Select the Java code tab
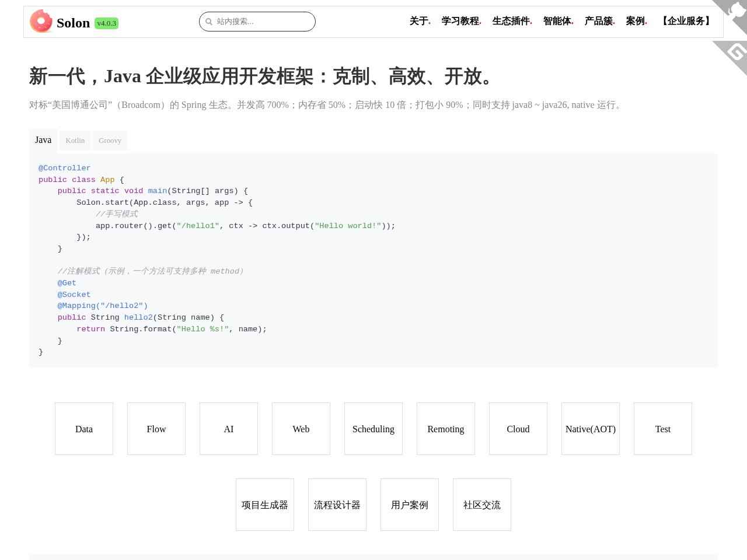Screen dimensions: 747x560 point(43,140)
